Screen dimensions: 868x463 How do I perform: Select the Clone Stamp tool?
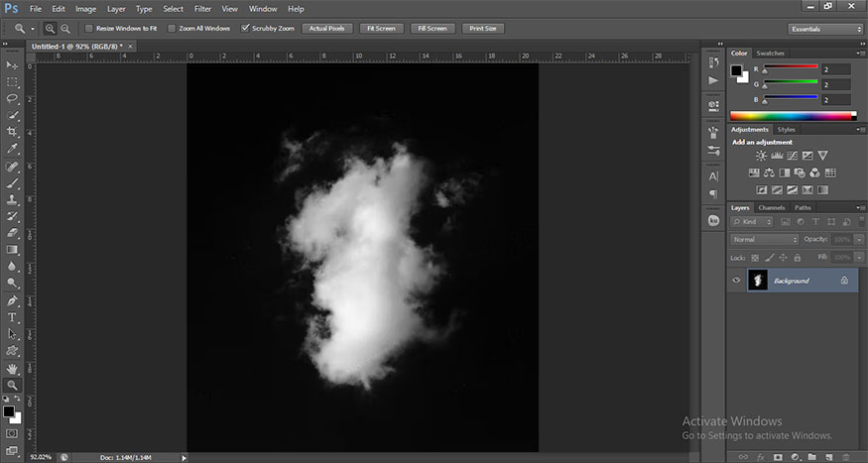[12, 199]
